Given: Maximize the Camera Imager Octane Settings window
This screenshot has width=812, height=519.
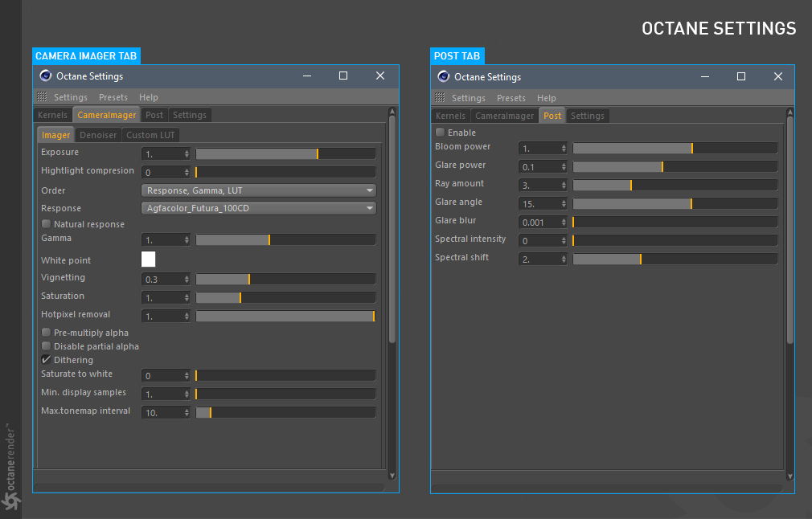Looking at the screenshot, I should point(342,76).
